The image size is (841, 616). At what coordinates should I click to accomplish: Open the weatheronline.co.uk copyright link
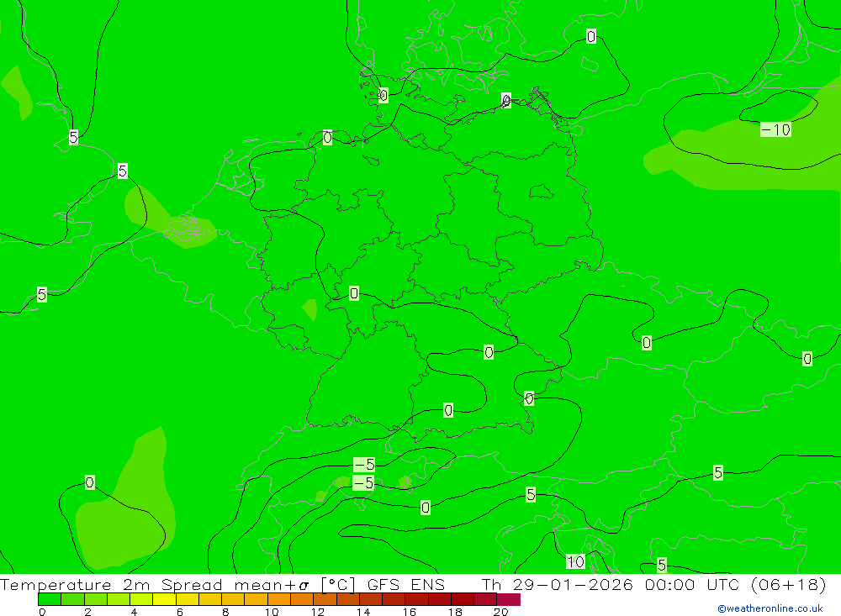point(770,608)
